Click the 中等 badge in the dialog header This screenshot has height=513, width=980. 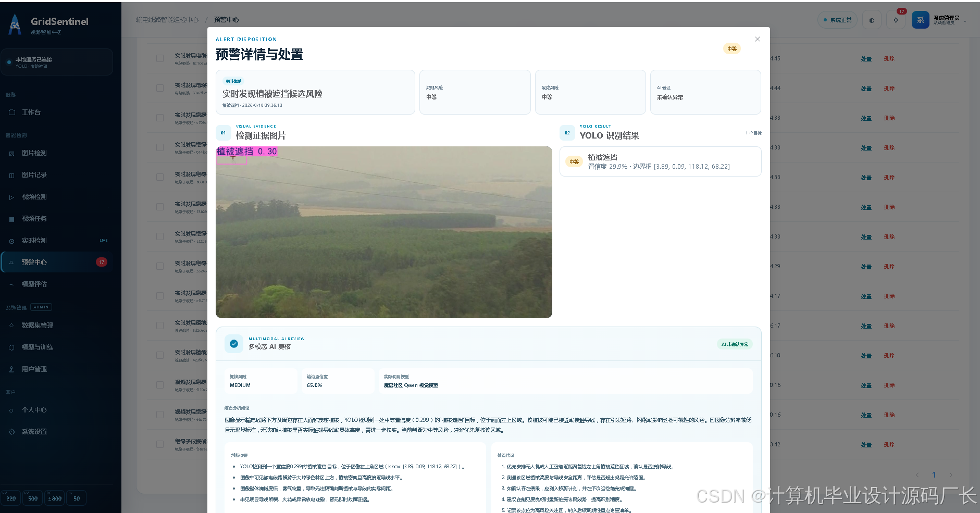coord(732,49)
